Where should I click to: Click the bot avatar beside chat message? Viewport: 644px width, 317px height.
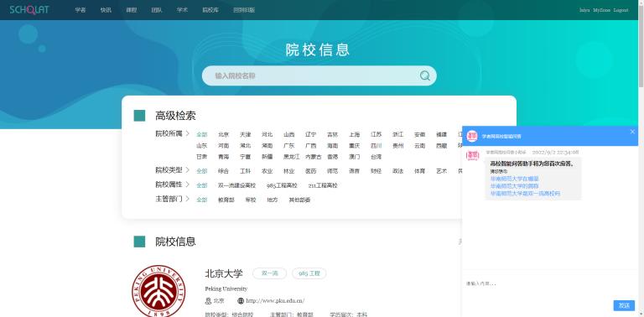pos(472,156)
